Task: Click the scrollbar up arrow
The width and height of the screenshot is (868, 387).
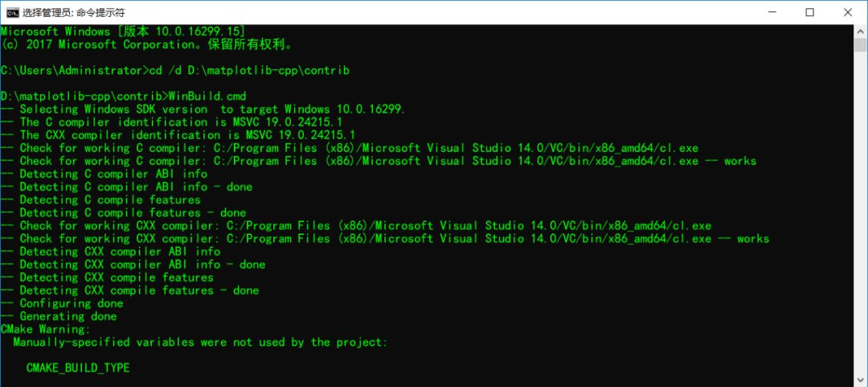Action: [860, 31]
